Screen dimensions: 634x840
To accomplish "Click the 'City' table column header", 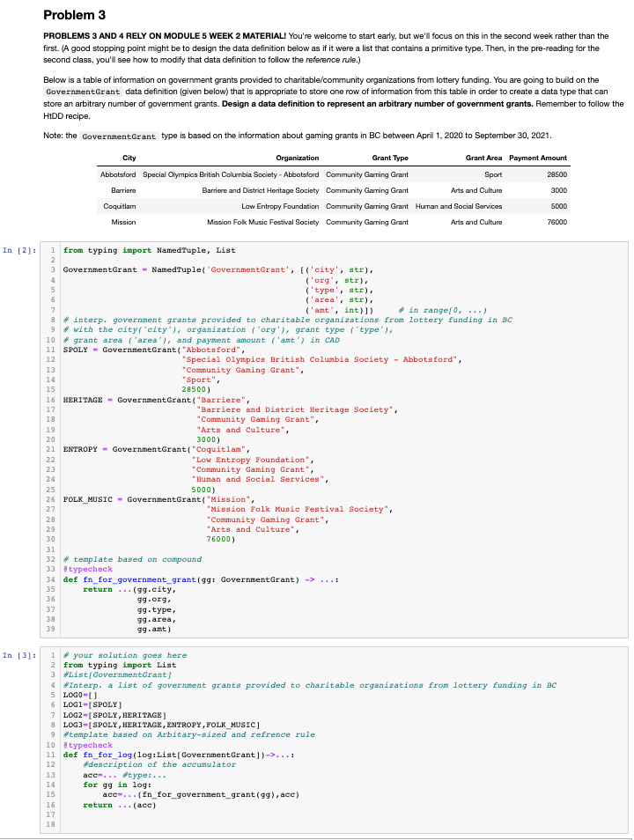I will 129,158.
